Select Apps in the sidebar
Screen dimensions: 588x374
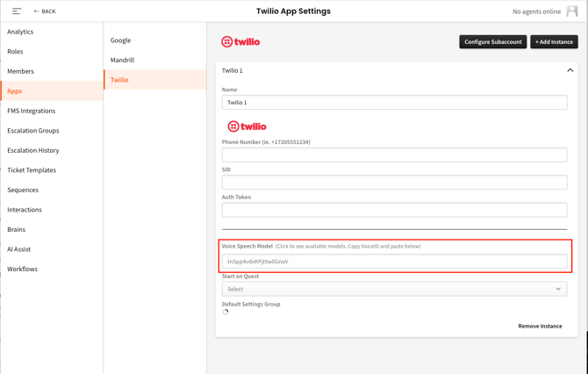pyautogui.click(x=52, y=90)
